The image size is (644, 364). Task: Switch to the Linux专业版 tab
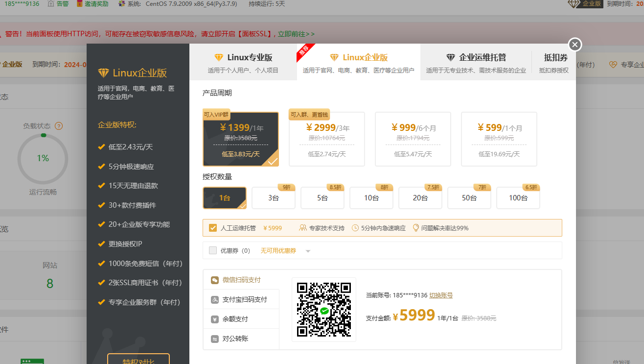point(243,62)
